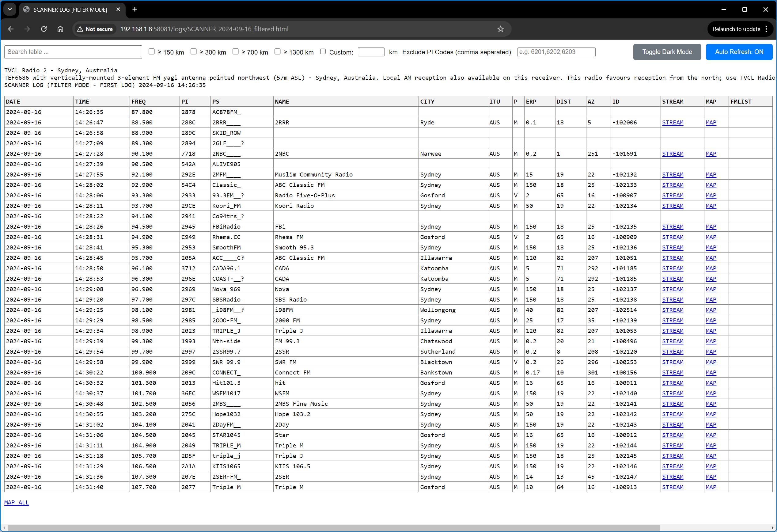Tick the Custom distance checkbox
Screen dimensions: 777x532
click(323, 51)
